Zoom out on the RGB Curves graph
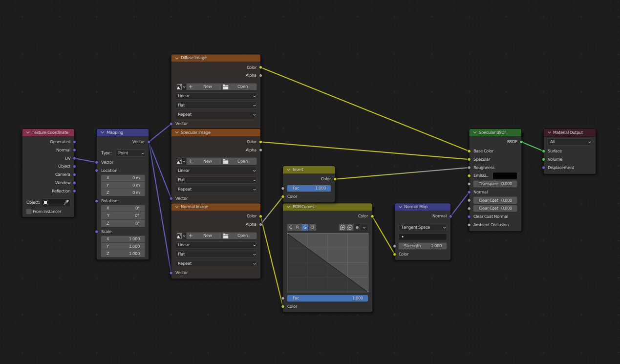Viewport: 620px width, 364px height. click(x=350, y=227)
